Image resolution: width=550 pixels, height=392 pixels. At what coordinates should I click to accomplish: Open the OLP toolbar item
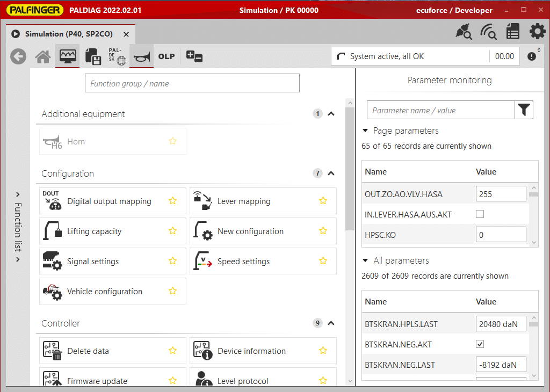click(167, 56)
